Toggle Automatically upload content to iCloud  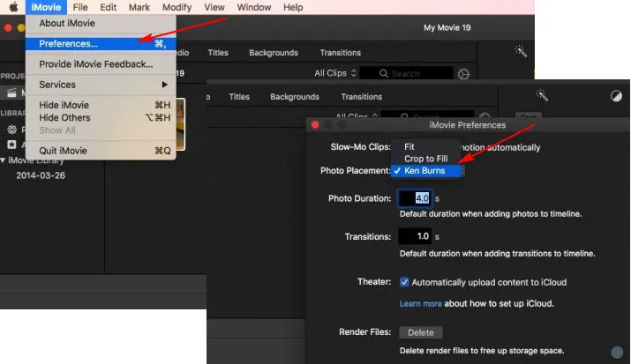[404, 282]
